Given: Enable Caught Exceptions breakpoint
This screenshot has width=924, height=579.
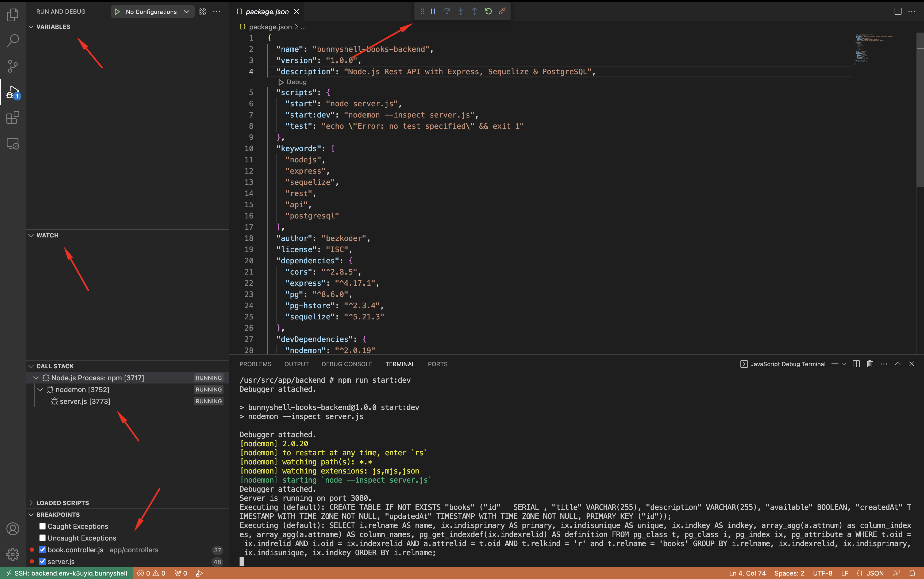Looking at the screenshot, I should point(43,526).
